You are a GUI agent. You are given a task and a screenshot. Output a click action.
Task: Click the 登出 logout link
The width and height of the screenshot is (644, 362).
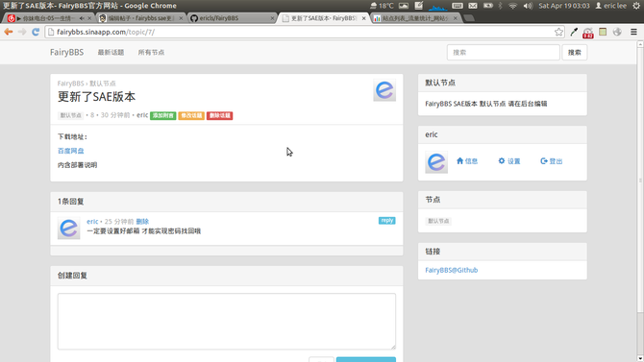551,161
